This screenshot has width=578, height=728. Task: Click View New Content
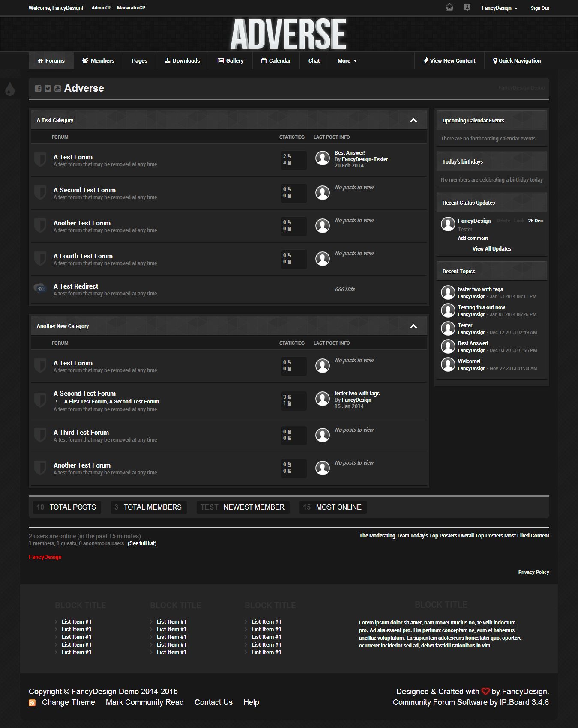click(449, 61)
